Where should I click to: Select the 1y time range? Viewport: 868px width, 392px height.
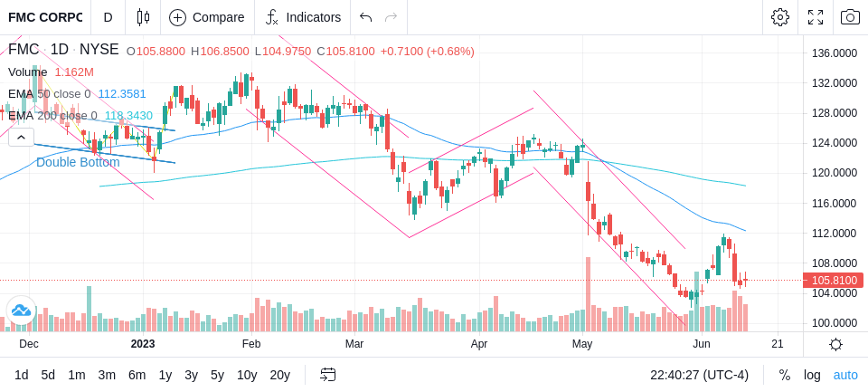coord(165,375)
